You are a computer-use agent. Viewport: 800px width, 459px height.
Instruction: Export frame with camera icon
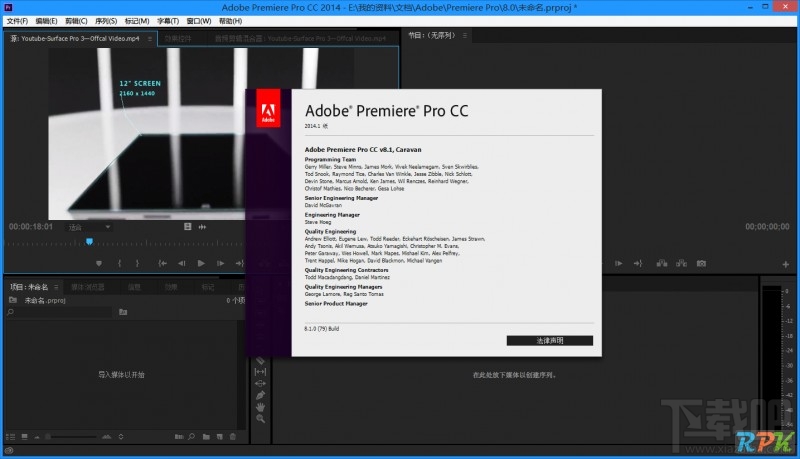pos(702,263)
